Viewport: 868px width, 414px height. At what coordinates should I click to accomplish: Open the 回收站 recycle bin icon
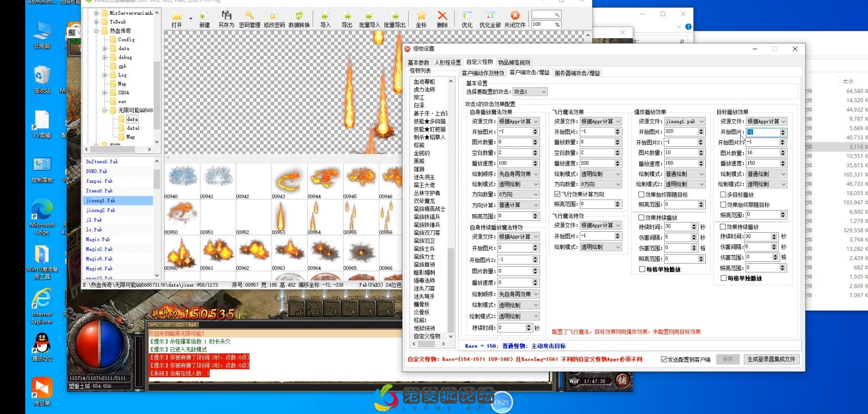click(x=42, y=80)
